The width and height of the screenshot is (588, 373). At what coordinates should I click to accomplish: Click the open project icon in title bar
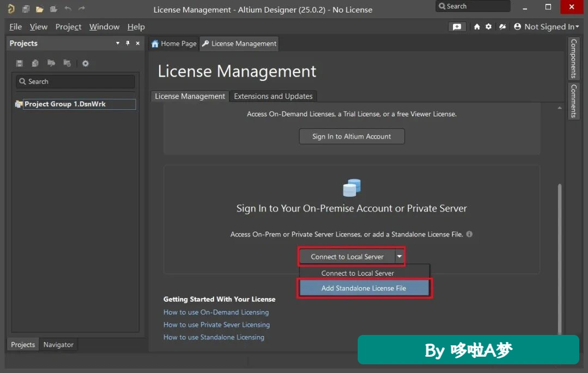[53, 9]
